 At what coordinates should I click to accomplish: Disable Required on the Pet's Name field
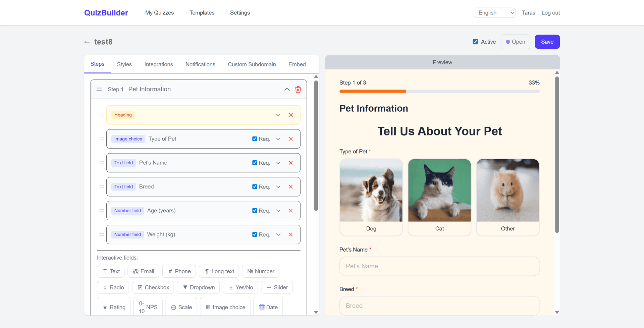[x=255, y=163]
